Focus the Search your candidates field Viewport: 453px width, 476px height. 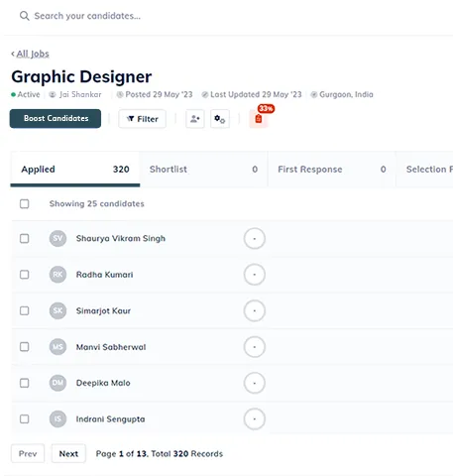(87, 16)
